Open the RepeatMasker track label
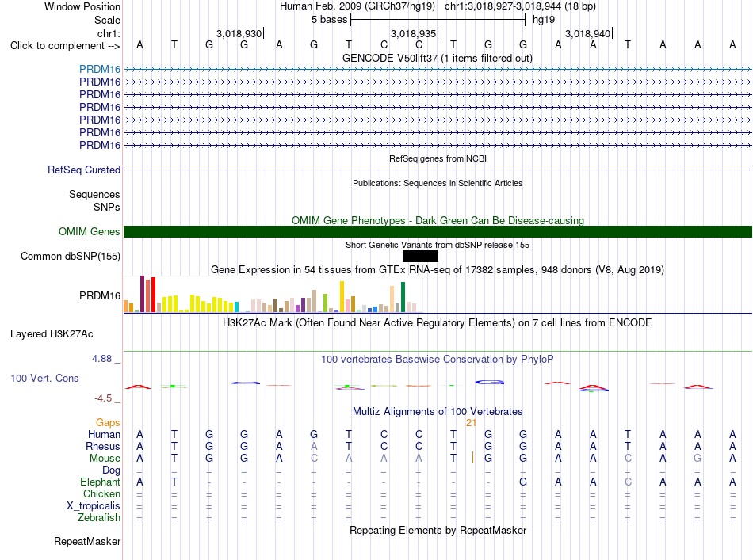Viewport: 753px width, 560px height. (87, 541)
